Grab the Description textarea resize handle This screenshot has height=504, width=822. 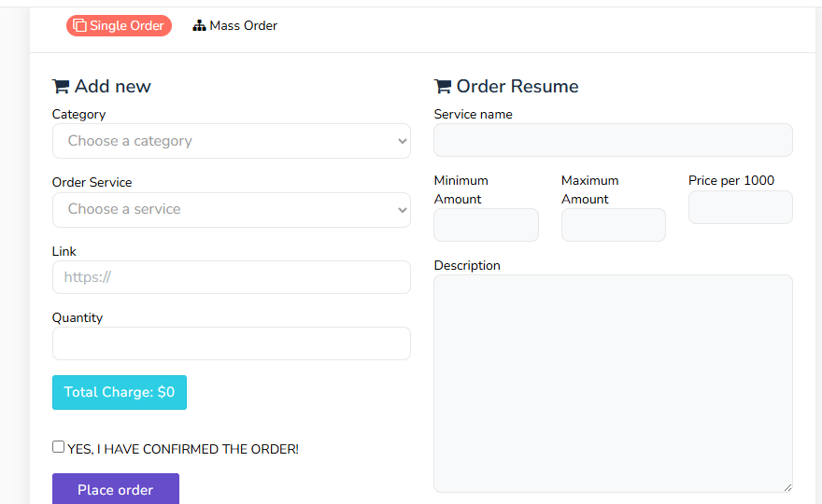pyautogui.click(x=787, y=487)
